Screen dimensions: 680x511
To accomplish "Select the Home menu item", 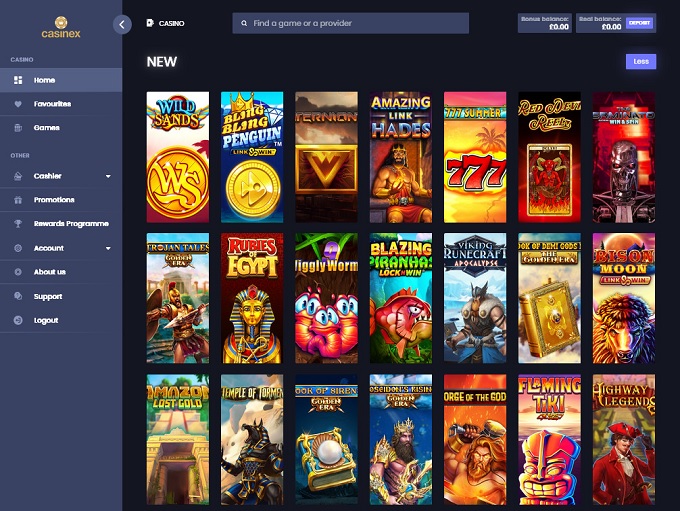I will [45, 80].
